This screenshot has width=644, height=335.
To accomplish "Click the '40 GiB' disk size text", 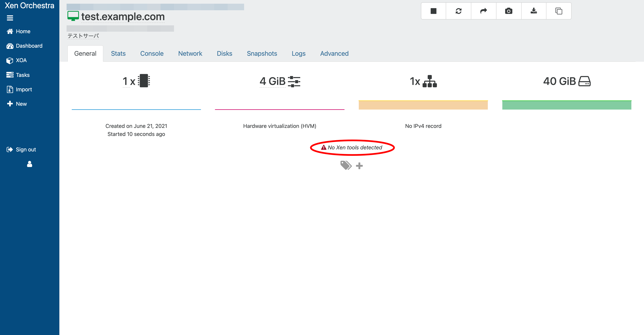I will tap(559, 81).
